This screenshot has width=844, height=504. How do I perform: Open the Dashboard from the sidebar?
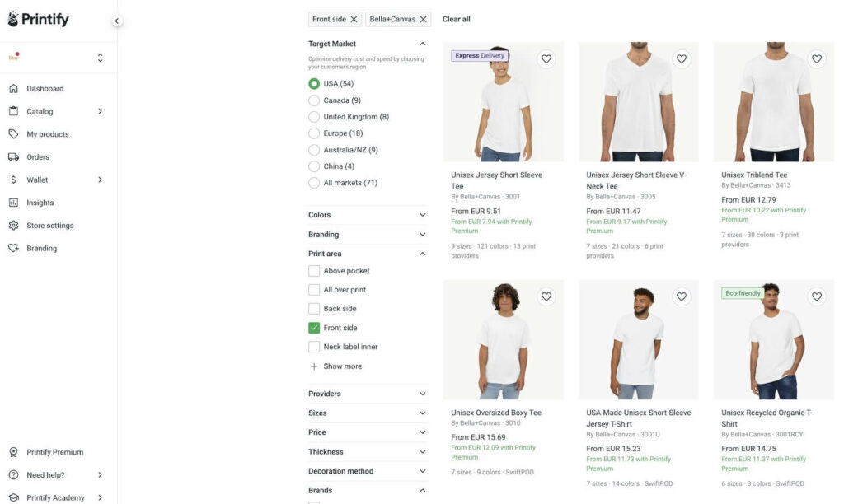[45, 88]
